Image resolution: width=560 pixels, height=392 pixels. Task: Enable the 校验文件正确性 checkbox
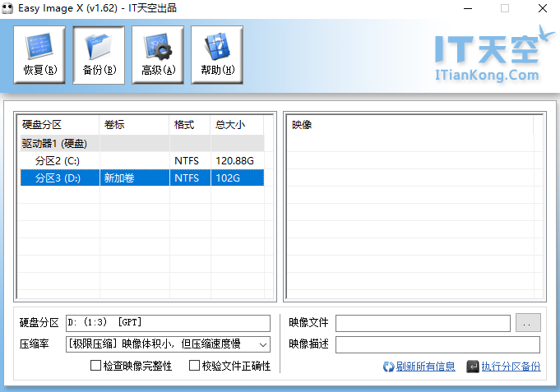(x=194, y=365)
